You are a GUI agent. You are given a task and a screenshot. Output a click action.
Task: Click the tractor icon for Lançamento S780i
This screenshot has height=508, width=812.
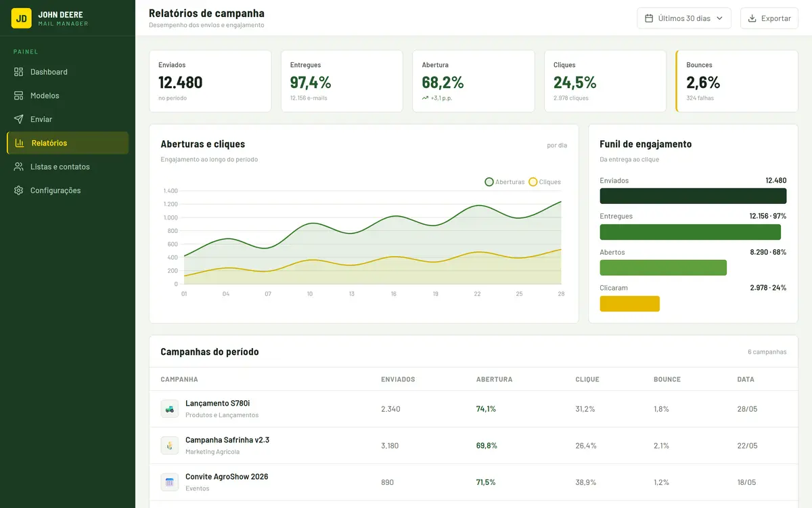point(170,408)
